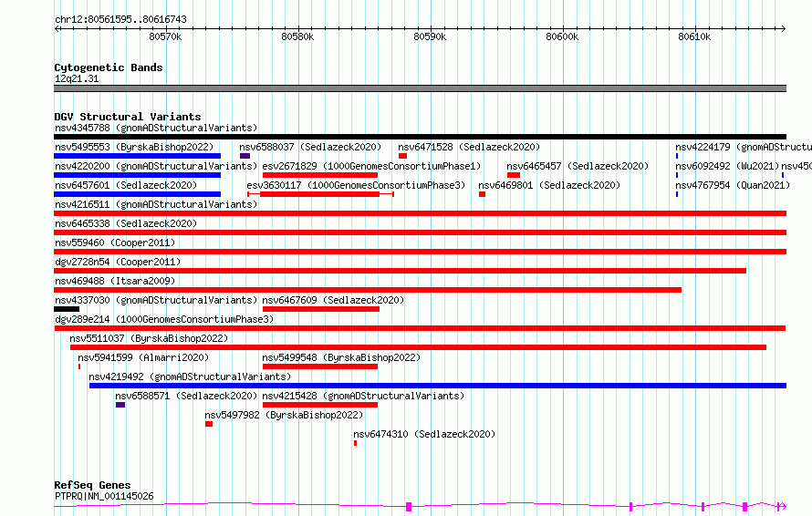Click the small blue nsv6092492 marker
This screenshot has width=812, height=516.
[677, 175]
